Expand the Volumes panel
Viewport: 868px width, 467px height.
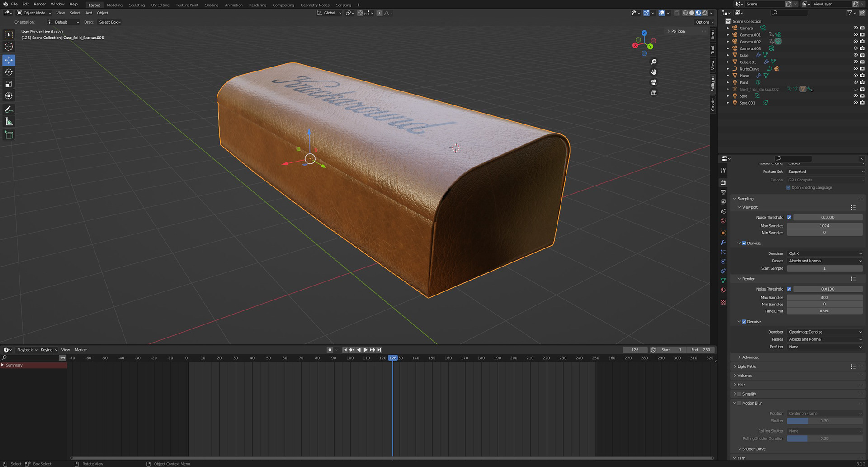pyautogui.click(x=745, y=376)
